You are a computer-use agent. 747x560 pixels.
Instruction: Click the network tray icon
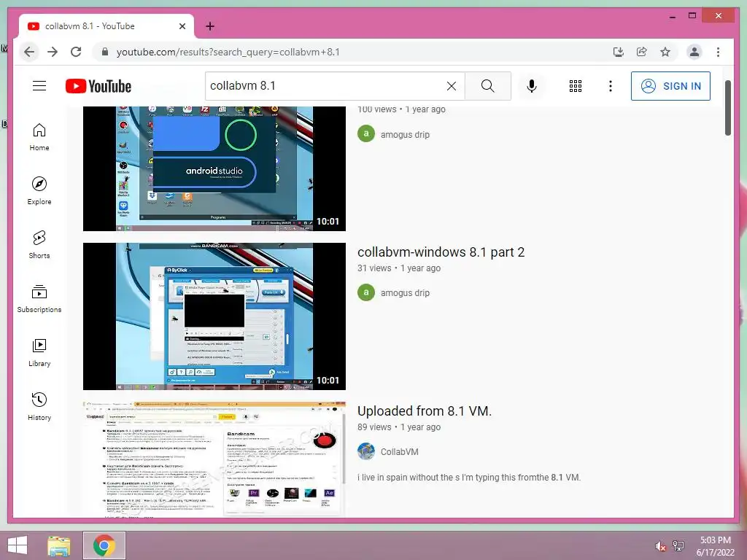[678, 546]
